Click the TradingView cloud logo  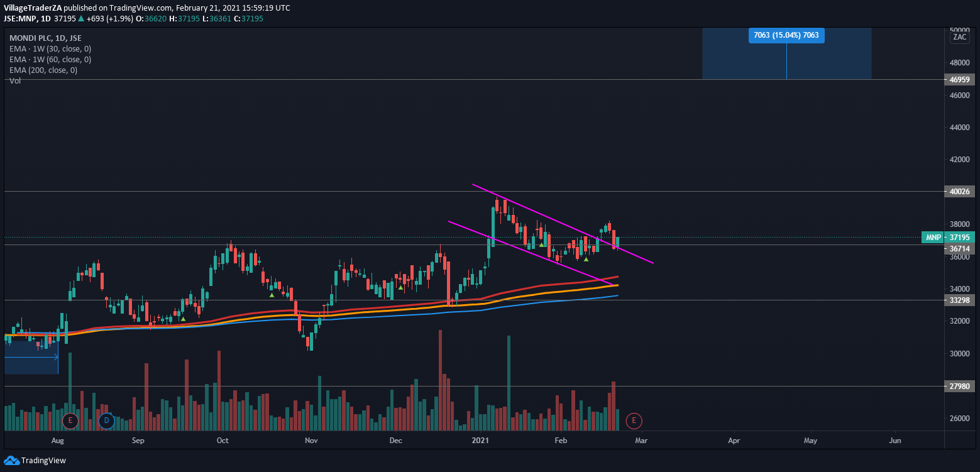(11, 460)
